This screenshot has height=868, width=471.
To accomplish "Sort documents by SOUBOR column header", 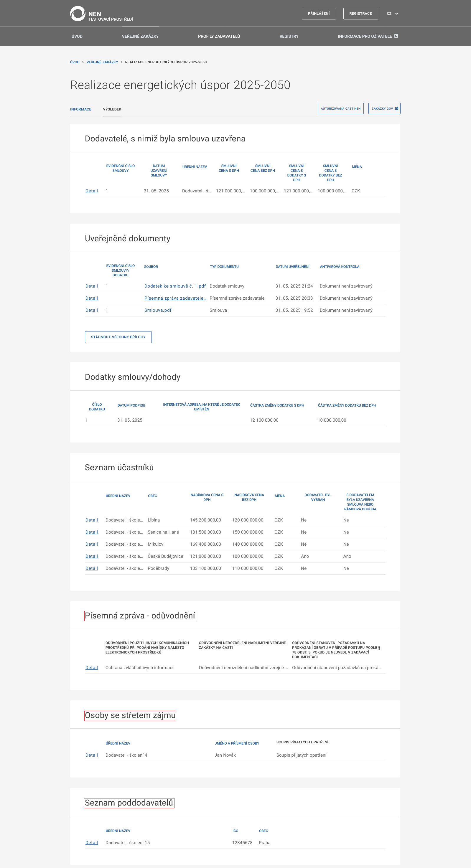I will tap(151, 267).
